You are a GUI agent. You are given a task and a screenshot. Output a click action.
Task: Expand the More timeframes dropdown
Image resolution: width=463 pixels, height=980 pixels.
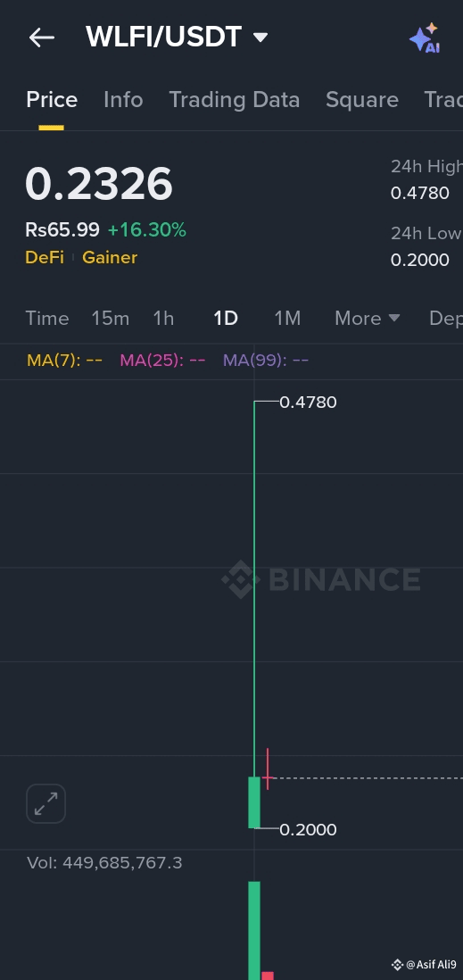[367, 318]
